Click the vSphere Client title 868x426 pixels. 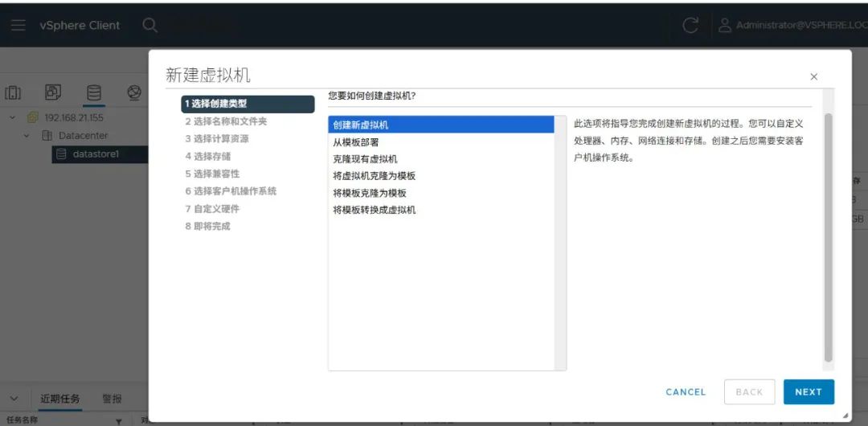pyautogui.click(x=80, y=26)
